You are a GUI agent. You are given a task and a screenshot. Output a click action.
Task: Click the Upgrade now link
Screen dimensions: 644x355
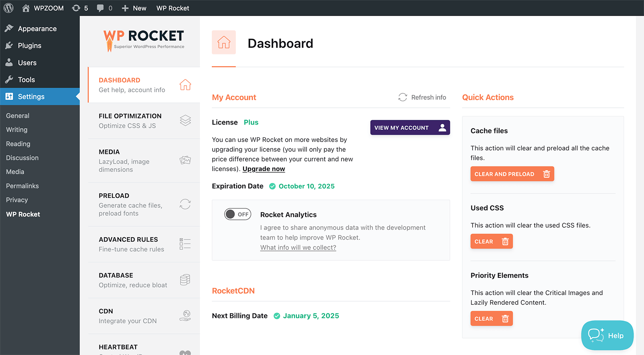264,169
